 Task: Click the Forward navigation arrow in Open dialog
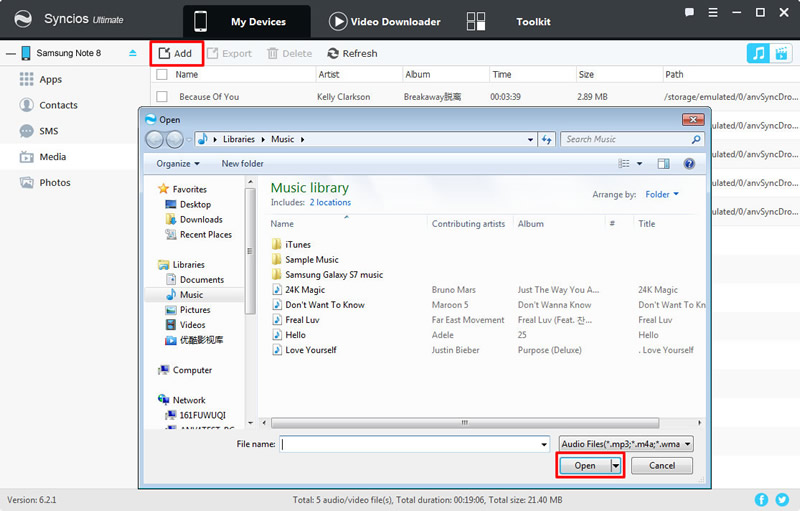coord(174,139)
